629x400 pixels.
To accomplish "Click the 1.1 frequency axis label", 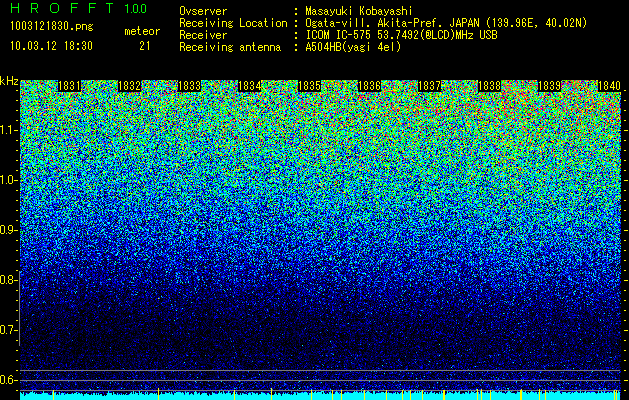I will point(8,130).
